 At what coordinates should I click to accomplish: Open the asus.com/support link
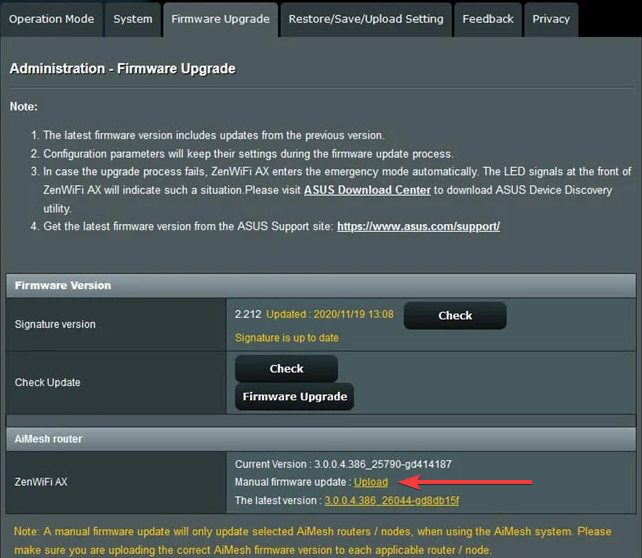[x=418, y=226]
